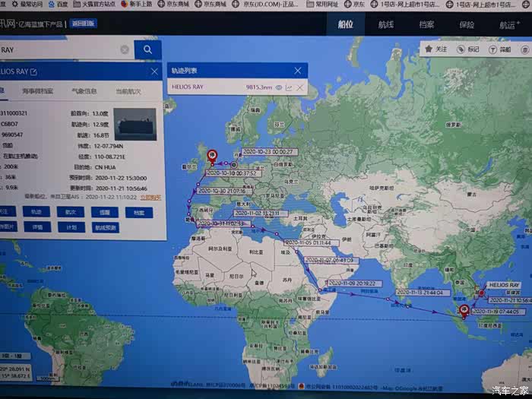The width and height of the screenshot is (532, 399).
Task: Open the 筛船 filter tool on map toolbar
Action: pyautogui.click(x=499, y=50)
